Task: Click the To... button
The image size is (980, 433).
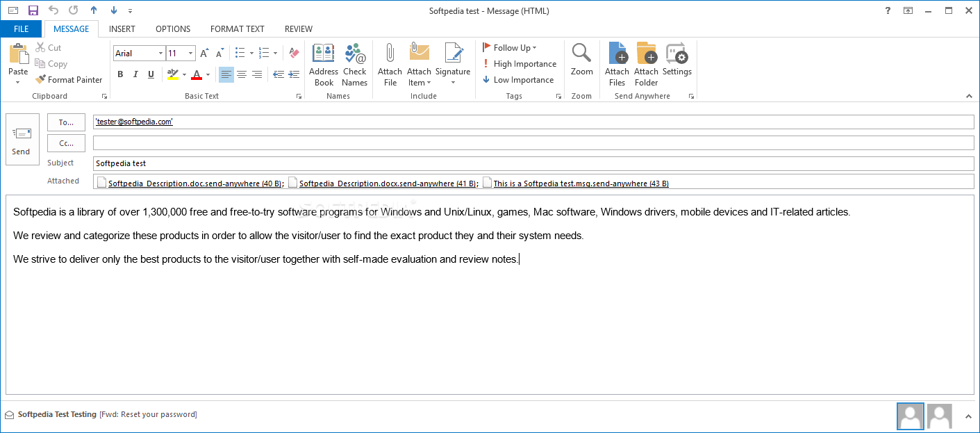Action: pos(66,122)
